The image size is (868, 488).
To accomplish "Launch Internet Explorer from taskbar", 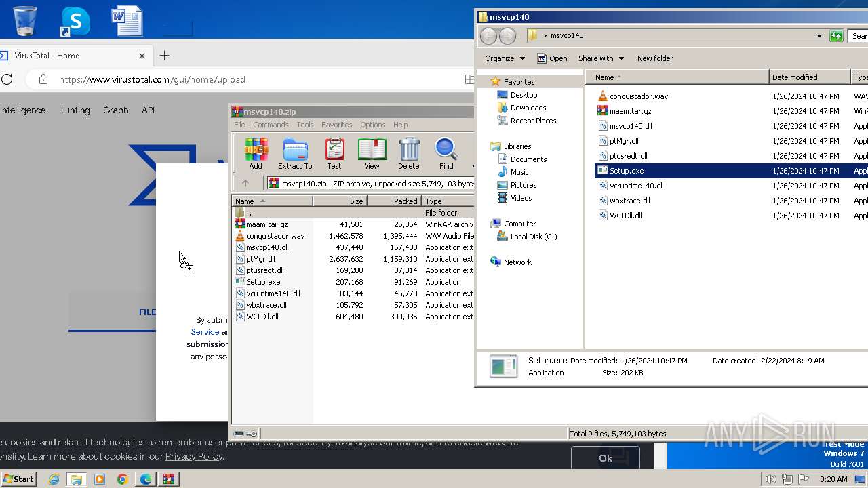I will pyautogui.click(x=54, y=479).
